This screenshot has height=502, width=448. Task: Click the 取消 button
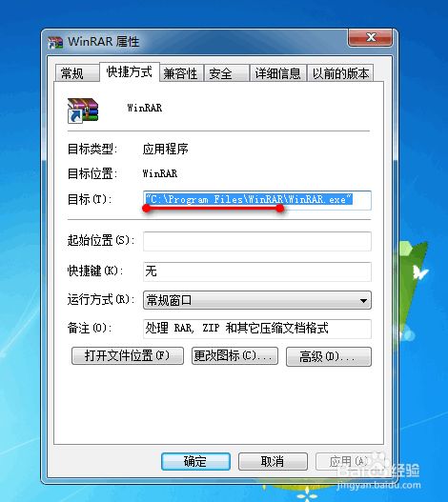pyautogui.click(x=273, y=461)
